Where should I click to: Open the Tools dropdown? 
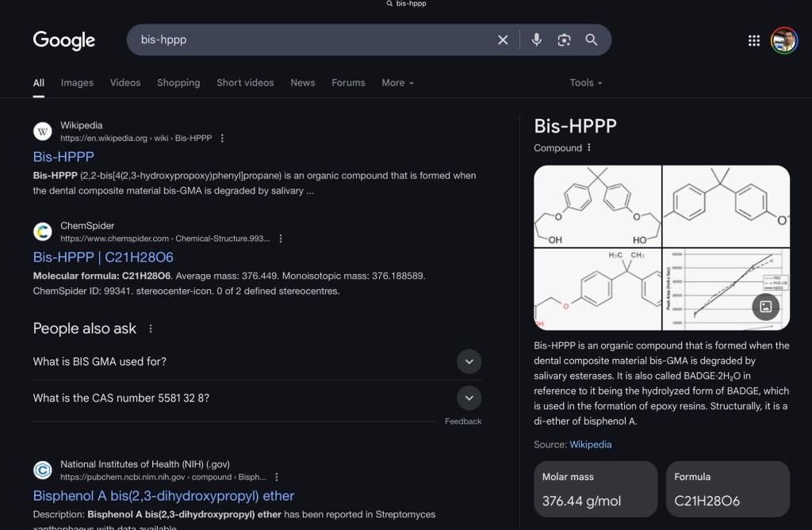586,82
